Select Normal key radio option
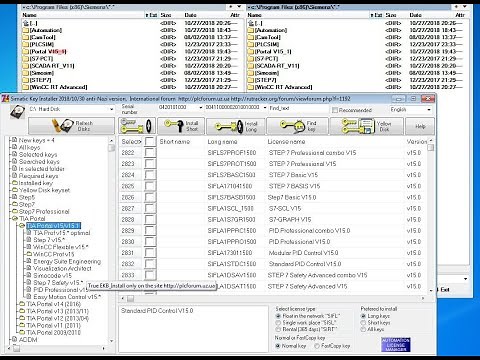 tap(278, 346)
